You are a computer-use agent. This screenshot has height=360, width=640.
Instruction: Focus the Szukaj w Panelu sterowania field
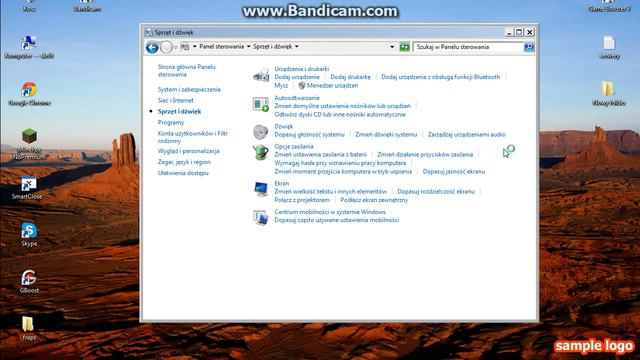click(x=469, y=47)
